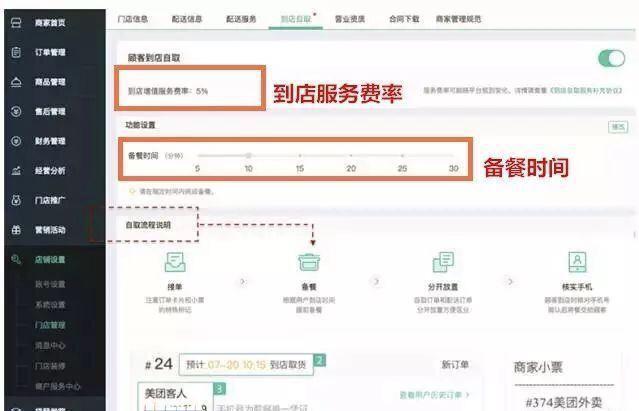Open 财务管理 in sidebar

[x=50, y=141]
